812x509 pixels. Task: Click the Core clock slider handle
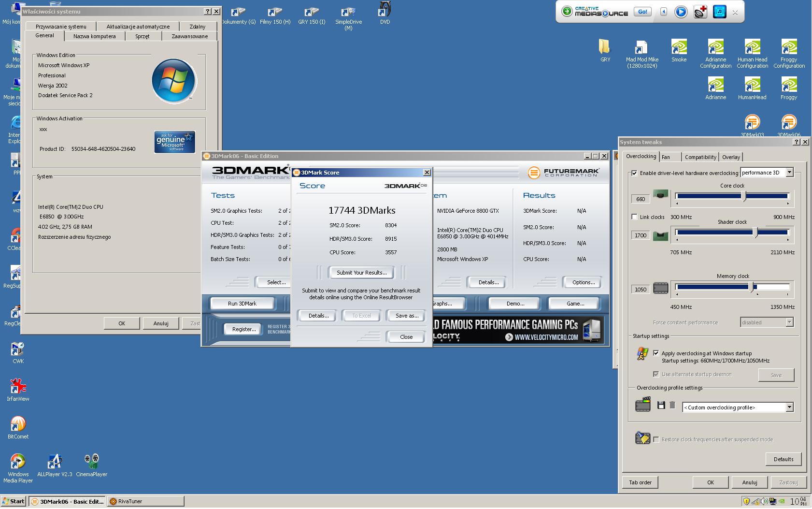(x=744, y=196)
